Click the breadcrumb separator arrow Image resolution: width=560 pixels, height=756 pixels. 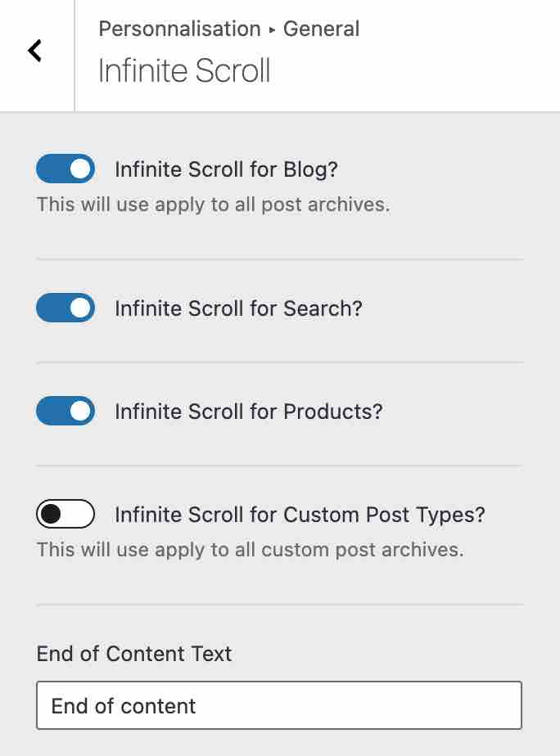pyautogui.click(x=270, y=29)
